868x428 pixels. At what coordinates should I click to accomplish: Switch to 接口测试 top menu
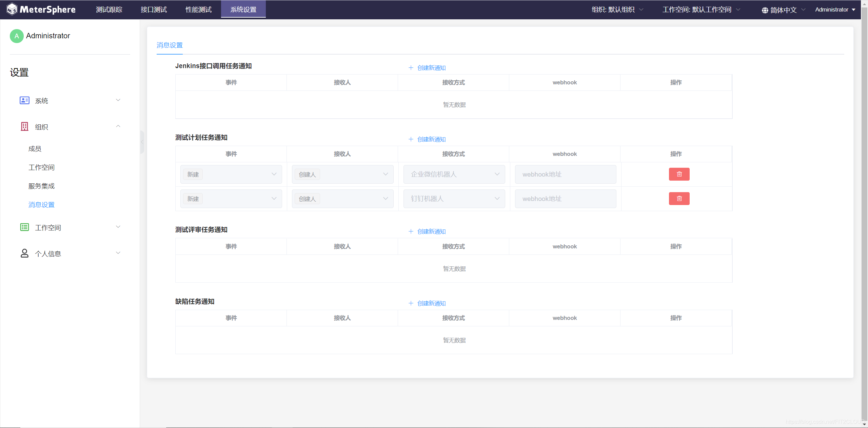154,9
